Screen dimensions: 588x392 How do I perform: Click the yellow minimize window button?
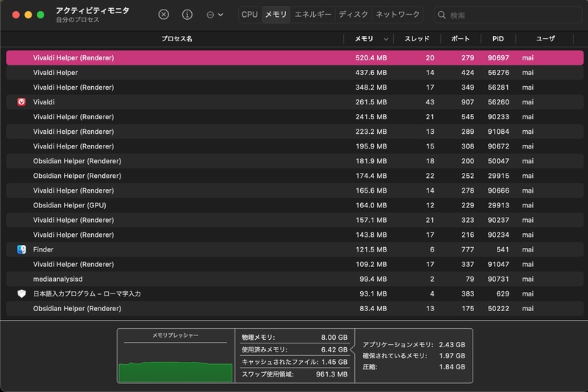[x=28, y=15]
